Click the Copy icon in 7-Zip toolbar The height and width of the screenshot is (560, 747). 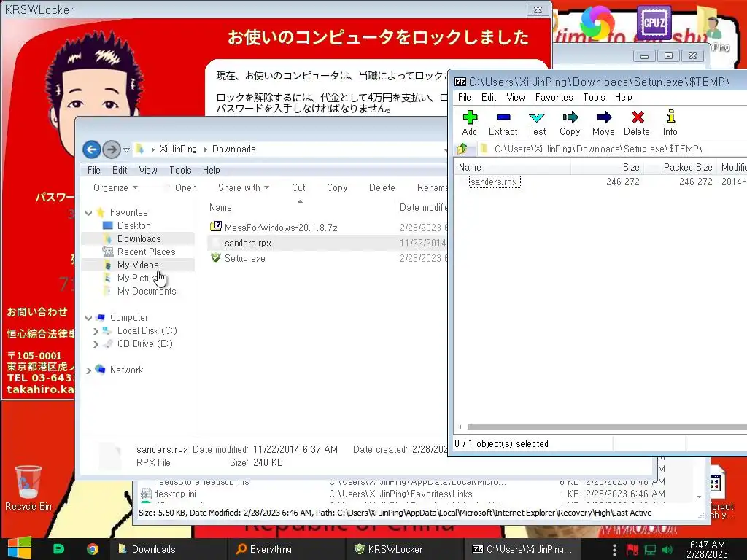pyautogui.click(x=570, y=117)
